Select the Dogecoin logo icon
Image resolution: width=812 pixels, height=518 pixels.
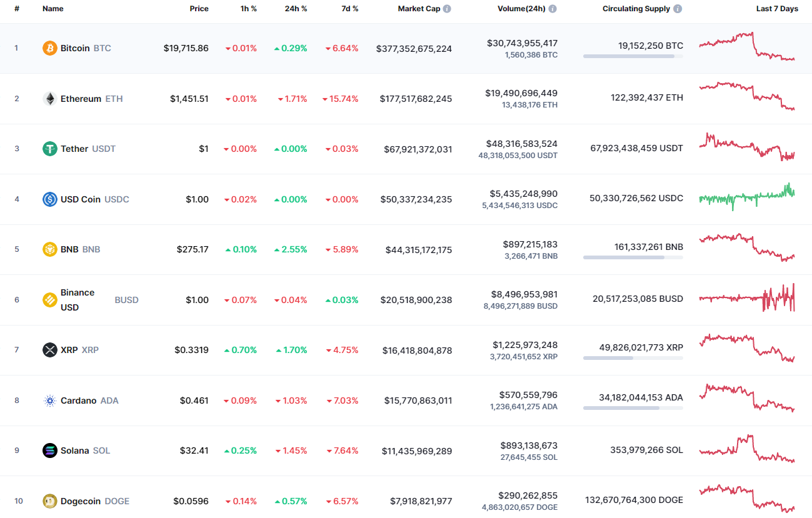49,501
